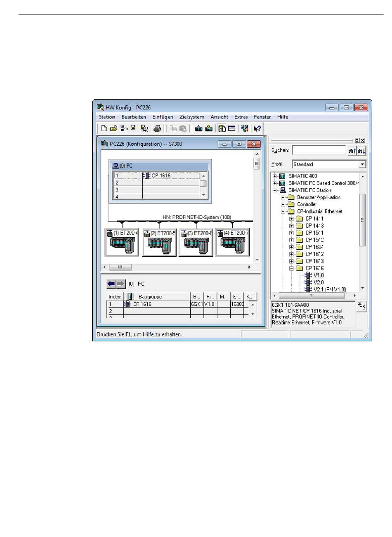Click the Baugruppe column header

click(157, 296)
